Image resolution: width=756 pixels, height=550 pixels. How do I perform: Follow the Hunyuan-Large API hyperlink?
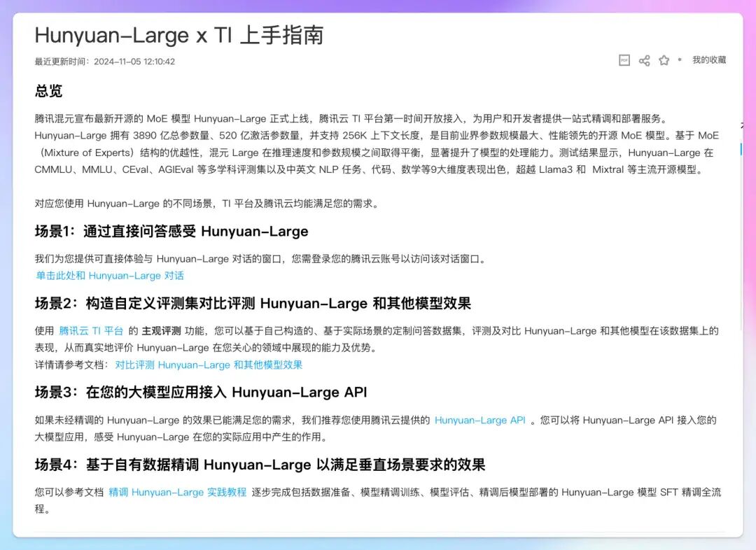pyautogui.click(x=479, y=420)
